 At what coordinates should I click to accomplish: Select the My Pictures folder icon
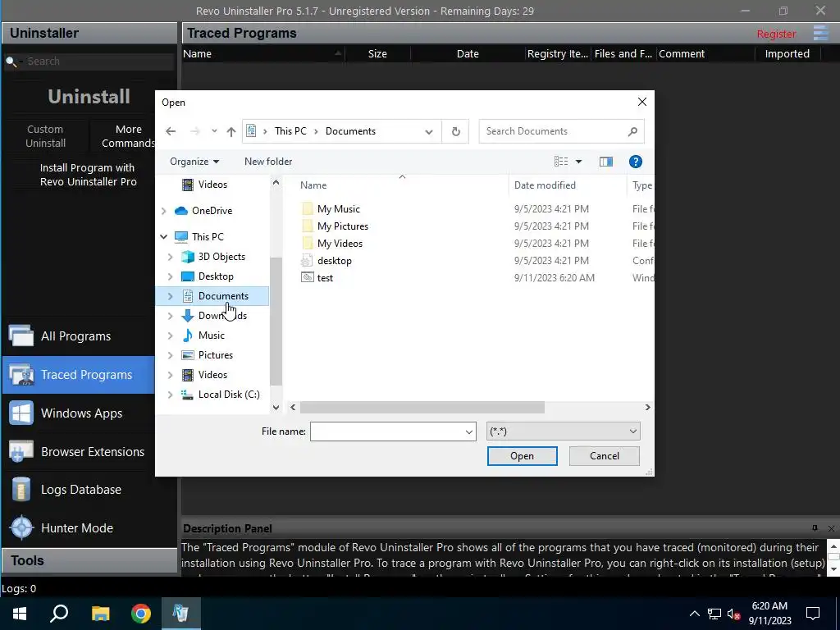[307, 226]
